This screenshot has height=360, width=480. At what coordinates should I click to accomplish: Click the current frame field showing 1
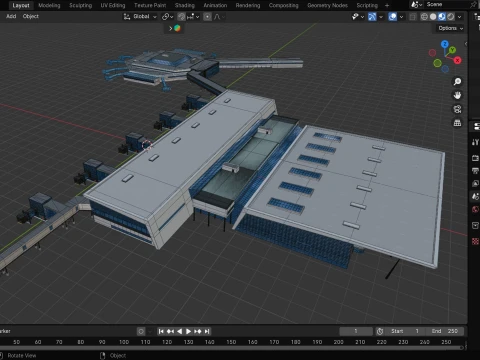(x=356, y=331)
